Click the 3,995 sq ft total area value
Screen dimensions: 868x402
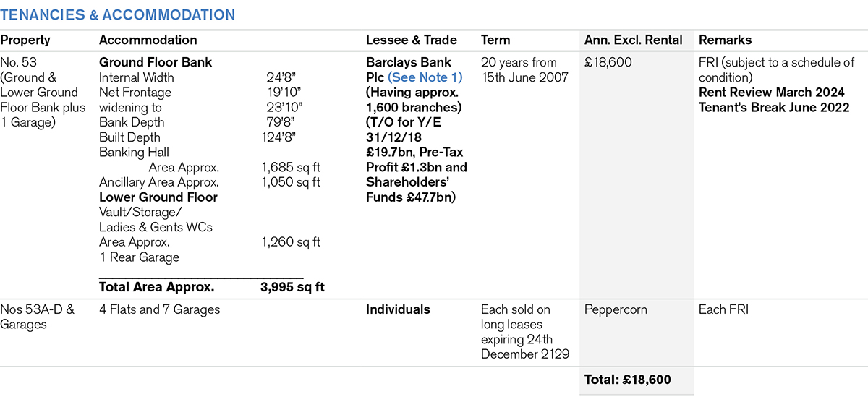(292, 287)
